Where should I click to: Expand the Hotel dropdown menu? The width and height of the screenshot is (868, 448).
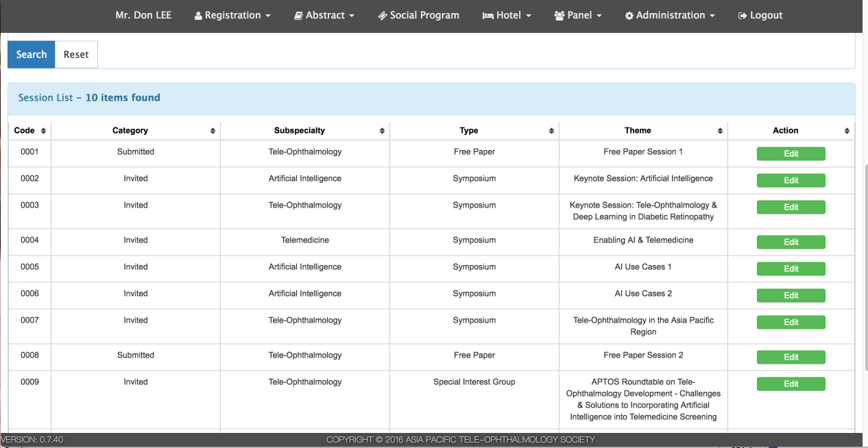[507, 15]
